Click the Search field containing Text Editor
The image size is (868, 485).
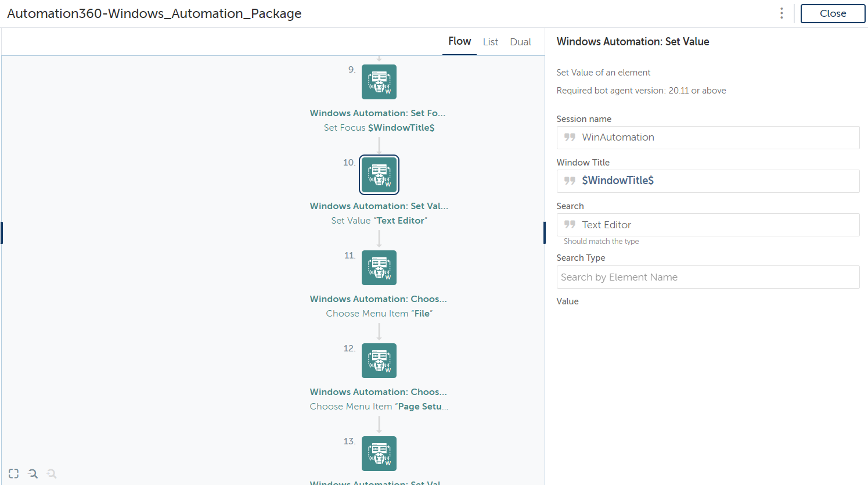tap(708, 225)
